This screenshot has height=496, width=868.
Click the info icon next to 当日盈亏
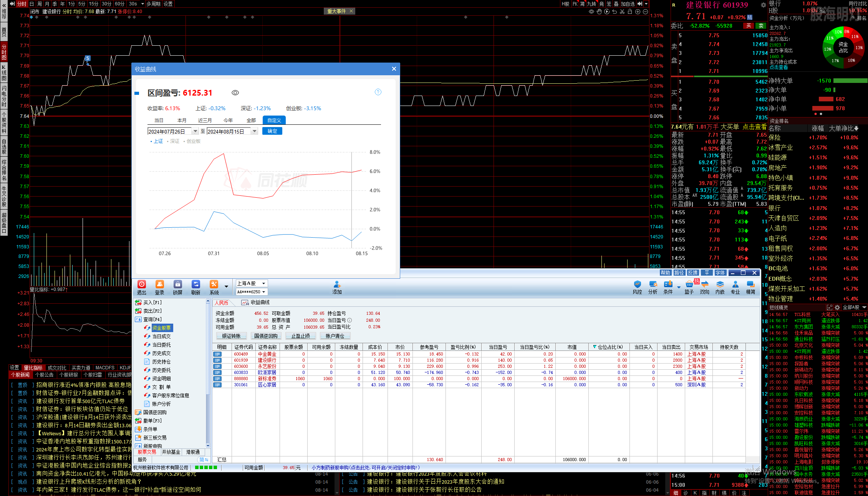(350, 320)
